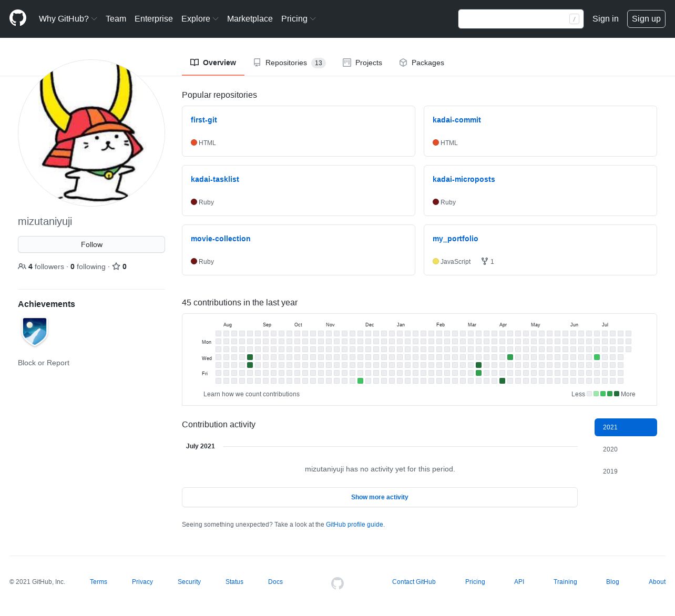The height and width of the screenshot is (616, 675).
Task: Switch to the Repositories tab
Action: click(x=289, y=63)
